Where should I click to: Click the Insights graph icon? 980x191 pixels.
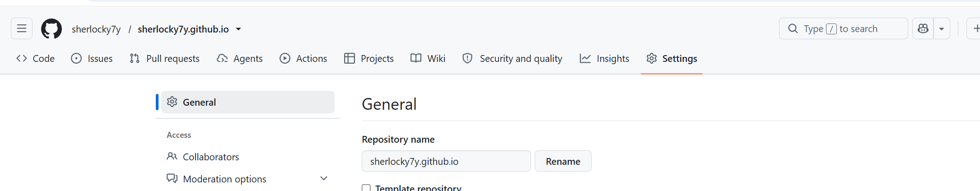point(585,58)
